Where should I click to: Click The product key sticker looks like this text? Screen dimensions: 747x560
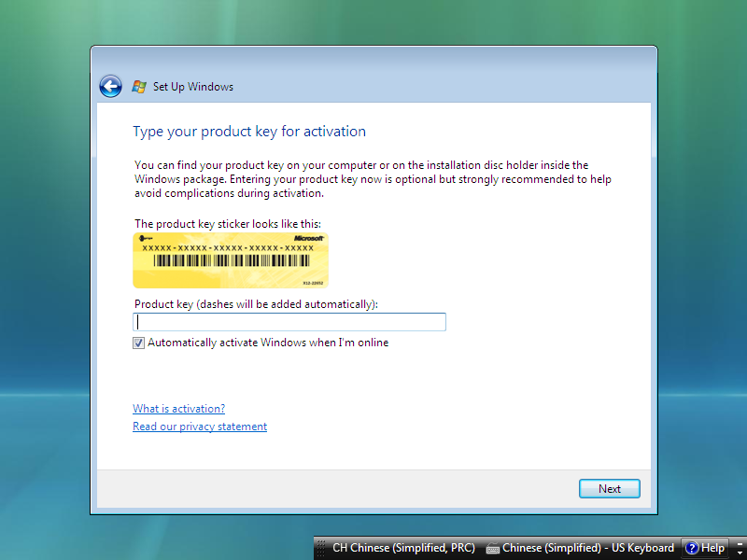click(228, 224)
